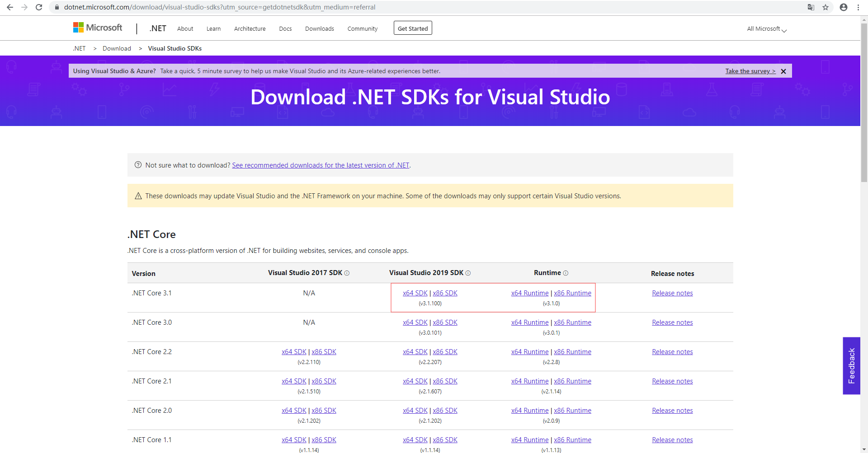Open Chrome's three-dot menu
Image resolution: width=868 pixels, height=453 pixels.
(858, 7)
